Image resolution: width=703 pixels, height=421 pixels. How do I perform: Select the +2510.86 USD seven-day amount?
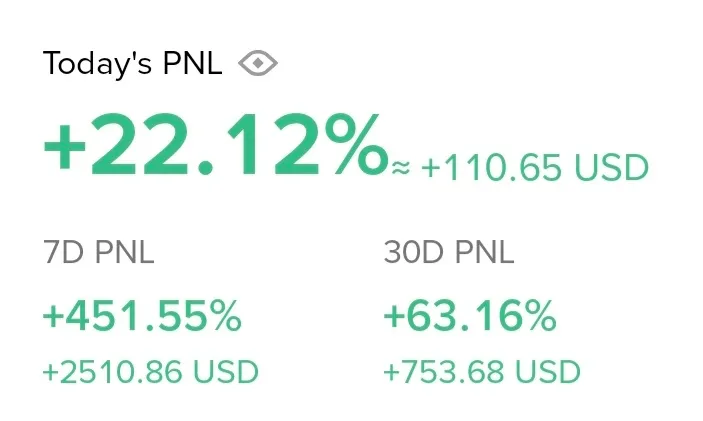150,373
